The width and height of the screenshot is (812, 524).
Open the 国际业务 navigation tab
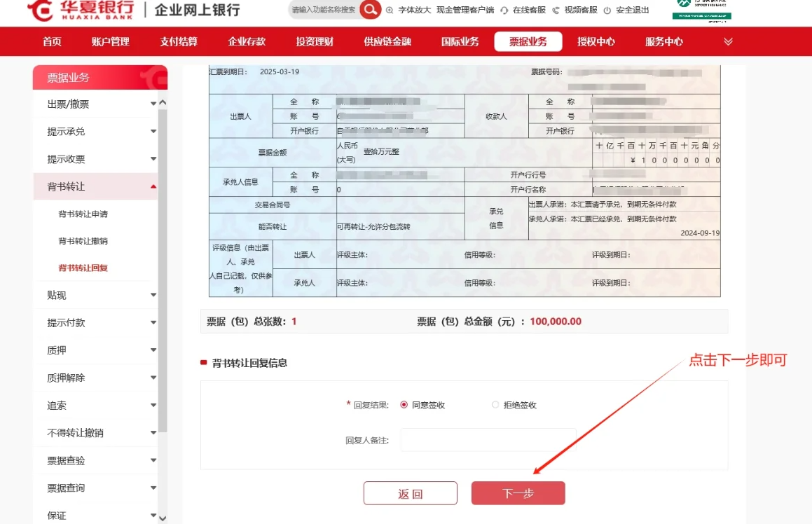(x=460, y=41)
